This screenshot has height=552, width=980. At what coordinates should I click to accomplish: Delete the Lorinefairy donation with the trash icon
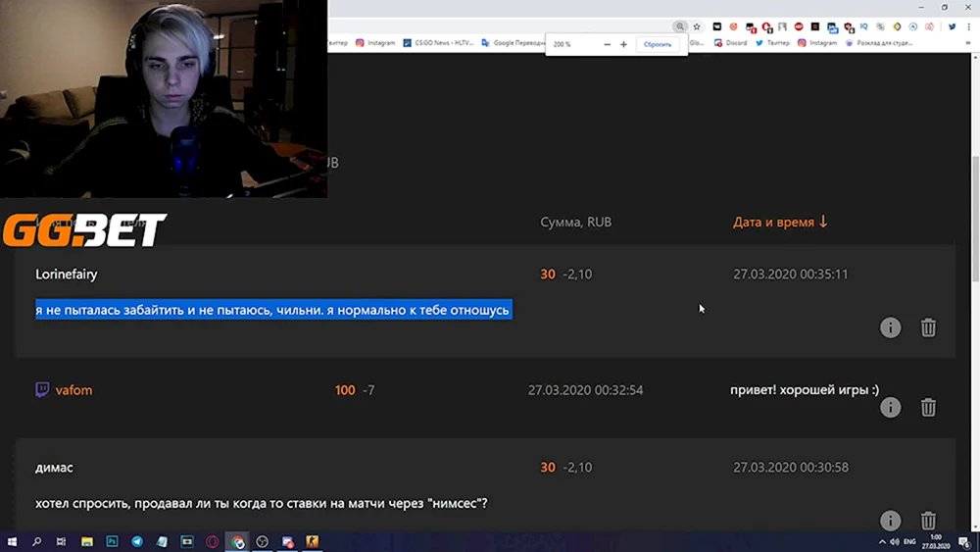pos(928,327)
